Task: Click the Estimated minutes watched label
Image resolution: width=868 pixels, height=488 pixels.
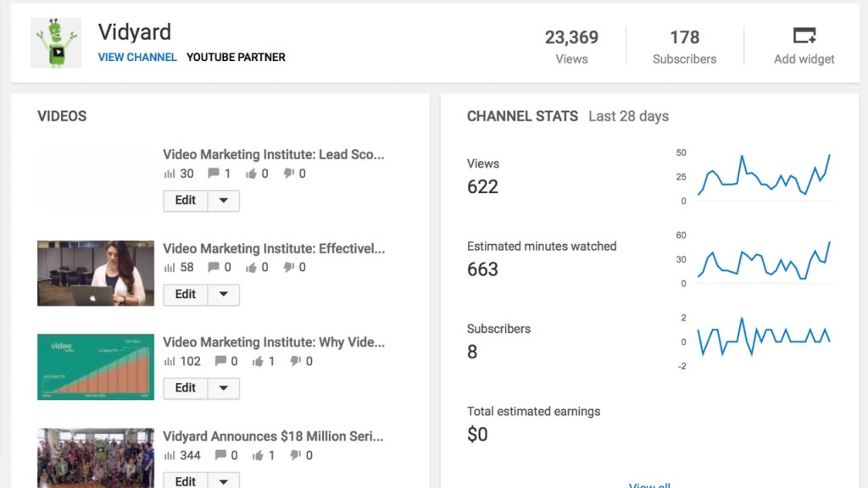Action: (542, 247)
